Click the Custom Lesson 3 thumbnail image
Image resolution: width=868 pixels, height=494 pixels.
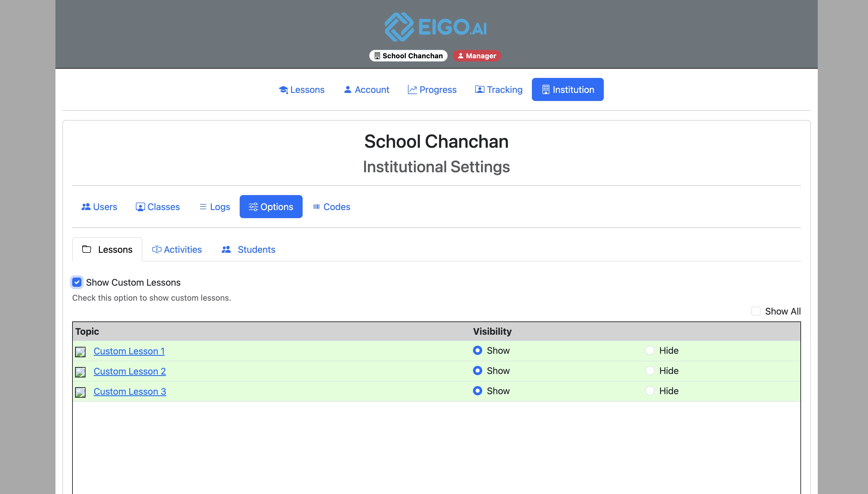point(80,392)
